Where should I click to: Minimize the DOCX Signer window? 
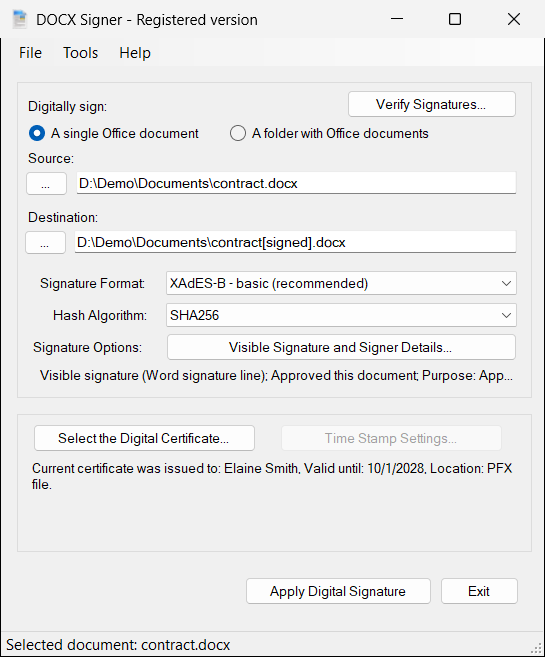coord(397,19)
